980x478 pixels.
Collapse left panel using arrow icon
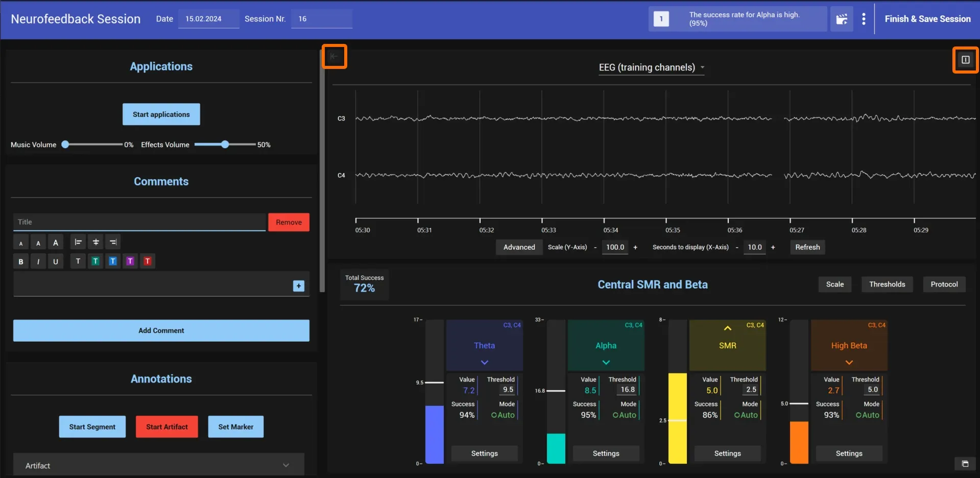point(334,56)
